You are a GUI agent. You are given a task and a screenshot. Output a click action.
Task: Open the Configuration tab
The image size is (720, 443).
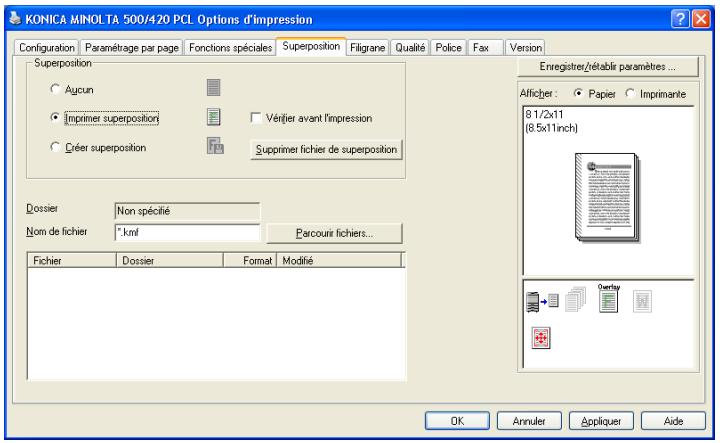[47, 48]
